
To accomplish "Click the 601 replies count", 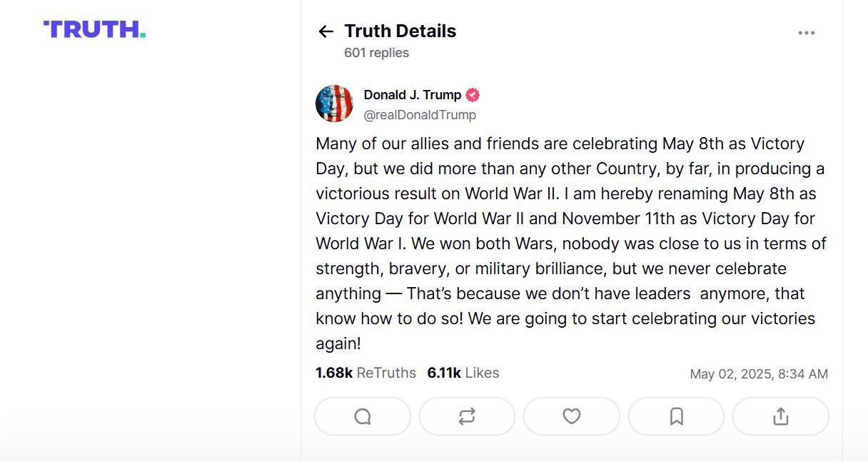I will point(376,53).
